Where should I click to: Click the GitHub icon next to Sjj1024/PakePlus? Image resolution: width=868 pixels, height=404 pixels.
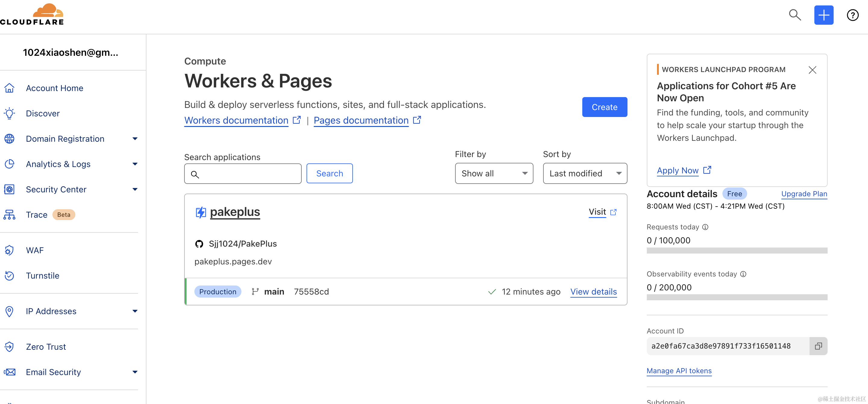(x=199, y=244)
